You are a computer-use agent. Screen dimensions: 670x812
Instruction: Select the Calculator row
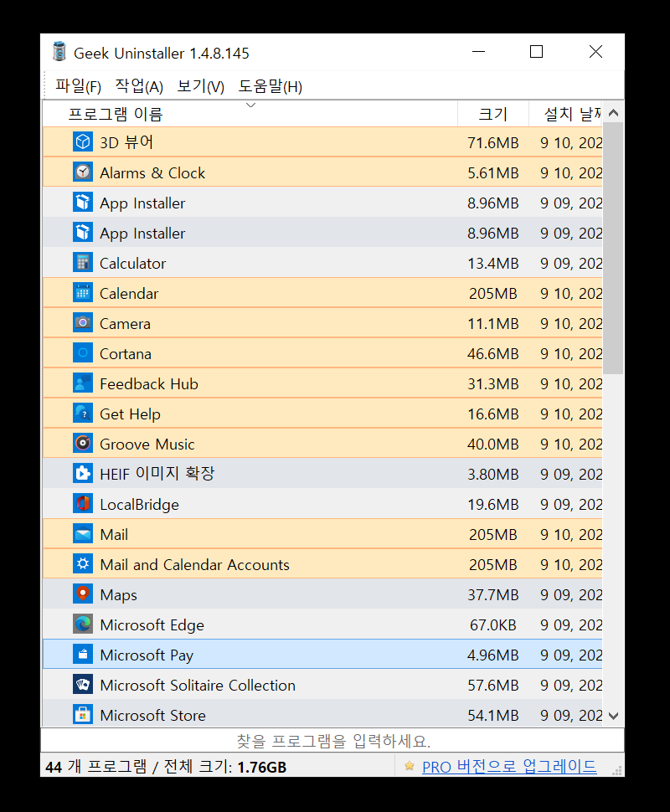pyautogui.click(x=322, y=263)
